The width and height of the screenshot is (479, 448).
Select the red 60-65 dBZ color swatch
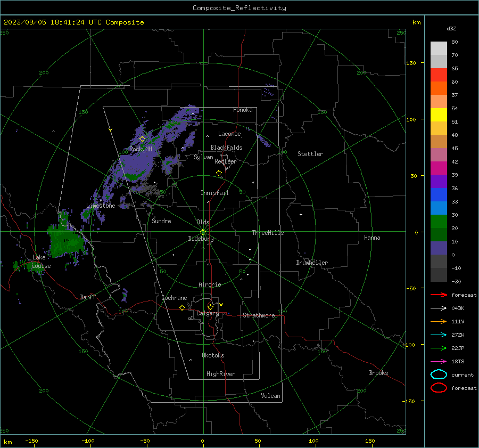pos(439,75)
